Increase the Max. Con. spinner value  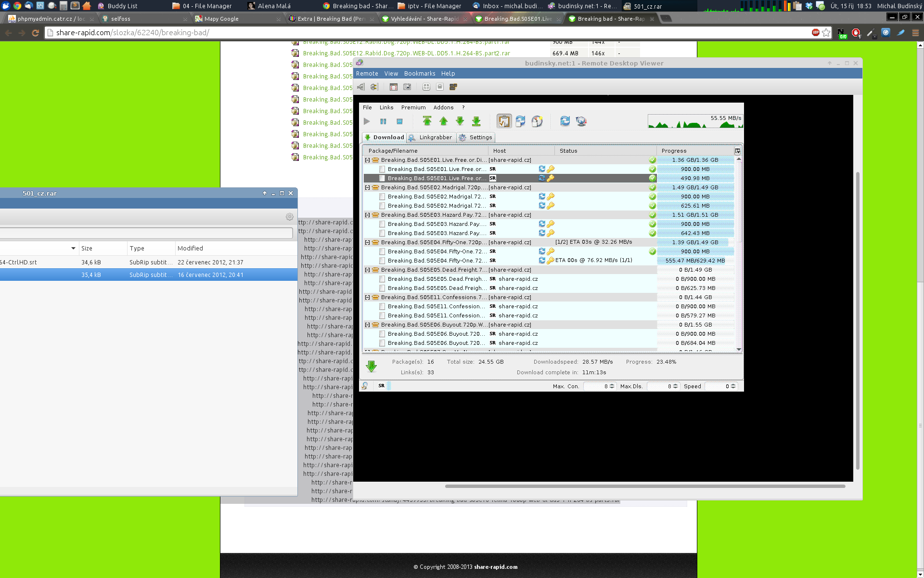click(612, 385)
